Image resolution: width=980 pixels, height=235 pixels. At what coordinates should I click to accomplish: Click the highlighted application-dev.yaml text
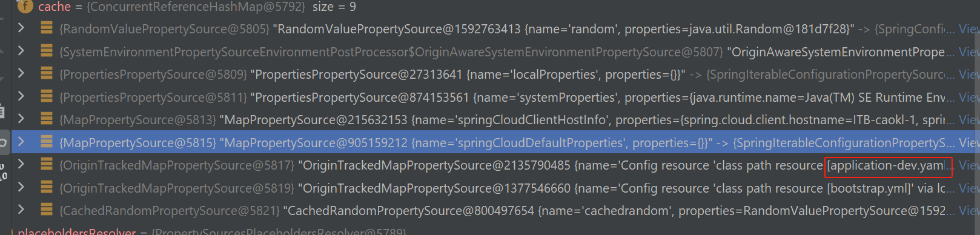tap(886, 165)
